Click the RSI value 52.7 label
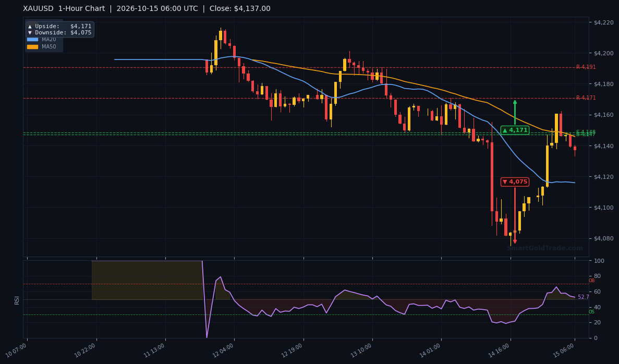 click(584, 297)
